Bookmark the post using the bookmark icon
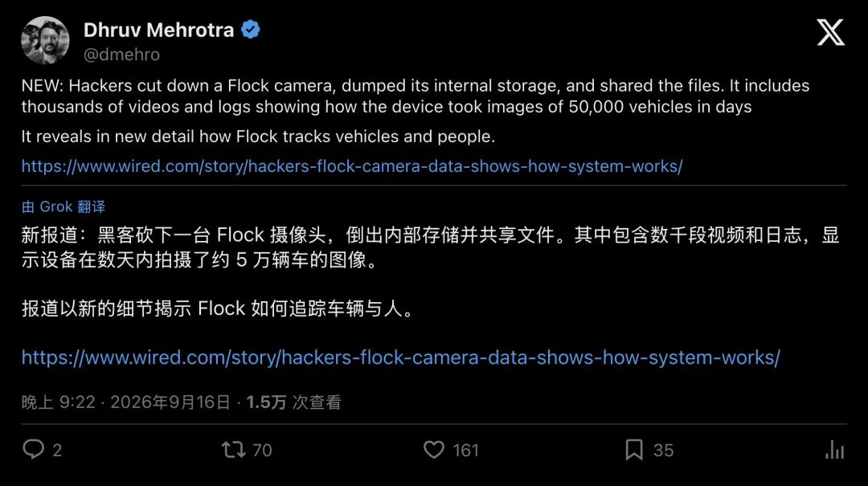 click(x=634, y=450)
